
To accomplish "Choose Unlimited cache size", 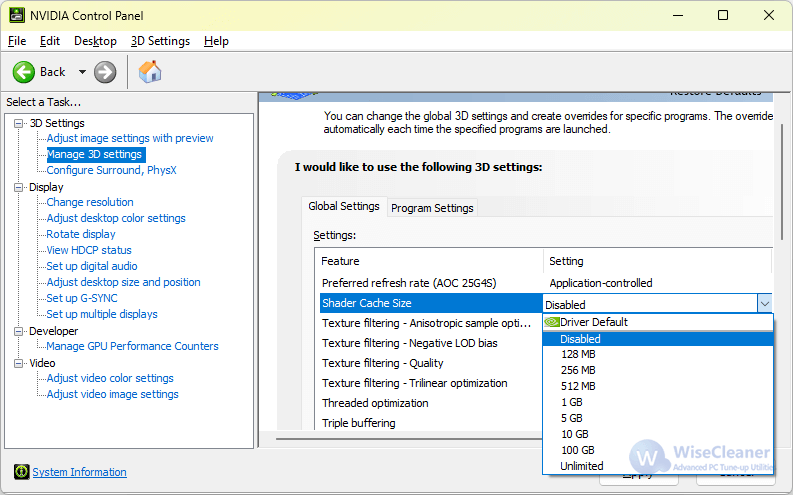I will 658,466.
